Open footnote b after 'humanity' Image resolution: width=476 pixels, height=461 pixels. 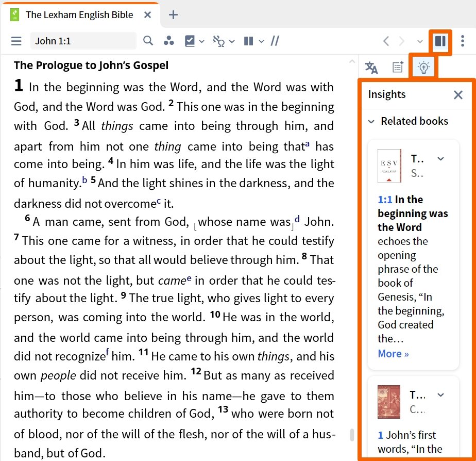pos(84,180)
